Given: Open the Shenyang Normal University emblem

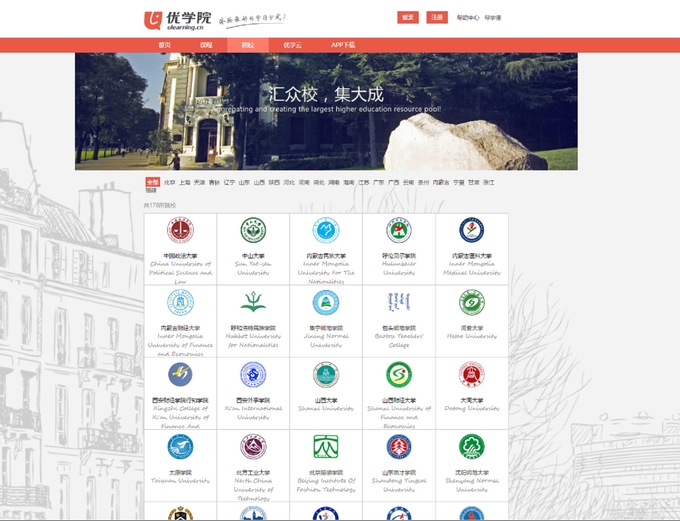Looking at the screenshot, I should tap(472, 447).
